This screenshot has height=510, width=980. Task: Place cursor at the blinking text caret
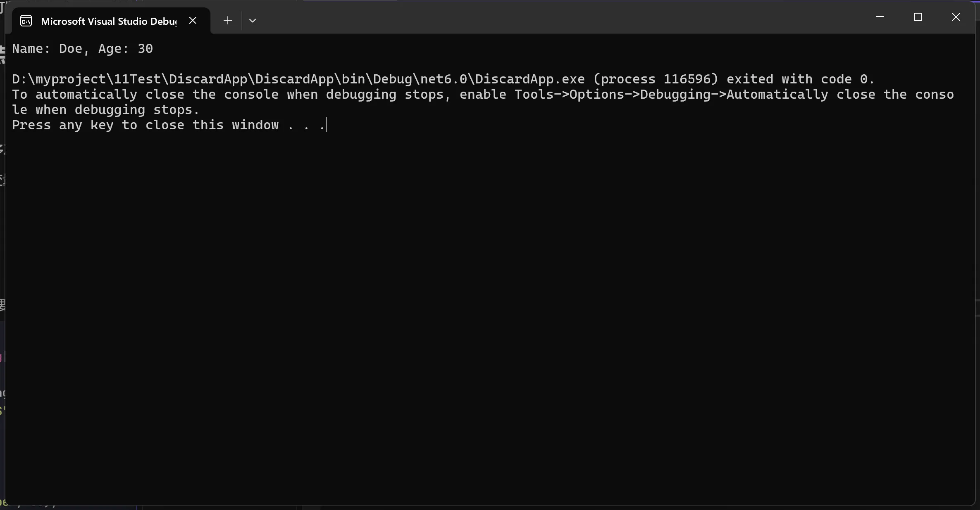(327, 125)
